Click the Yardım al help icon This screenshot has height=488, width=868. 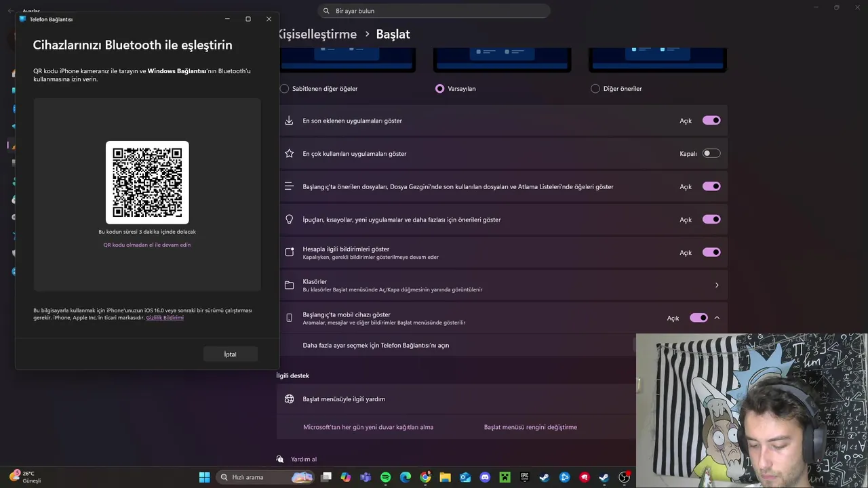[x=280, y=459]
